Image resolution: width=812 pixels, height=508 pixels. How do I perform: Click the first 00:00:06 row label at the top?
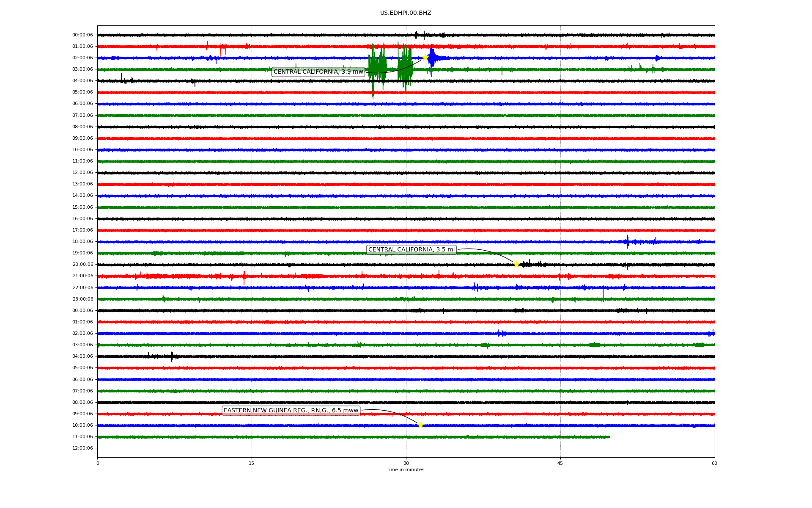[x=82, y=35]
